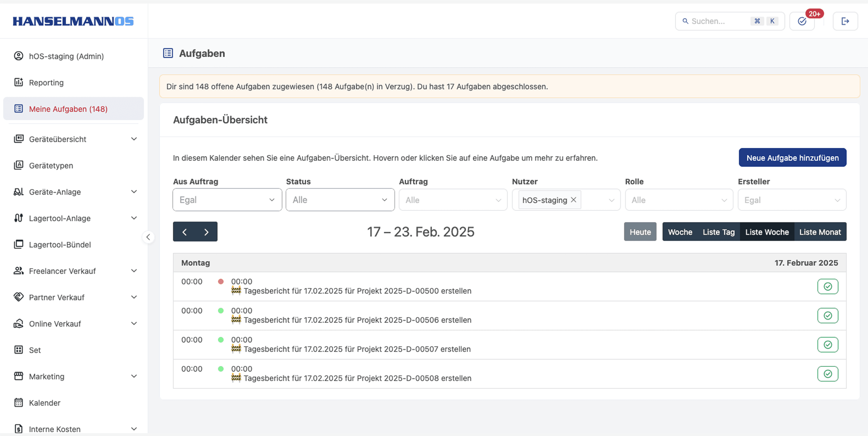Viewport: 868px width, 436px height.
Task: Click the red status dot of first task
Action: pos(221,281)
